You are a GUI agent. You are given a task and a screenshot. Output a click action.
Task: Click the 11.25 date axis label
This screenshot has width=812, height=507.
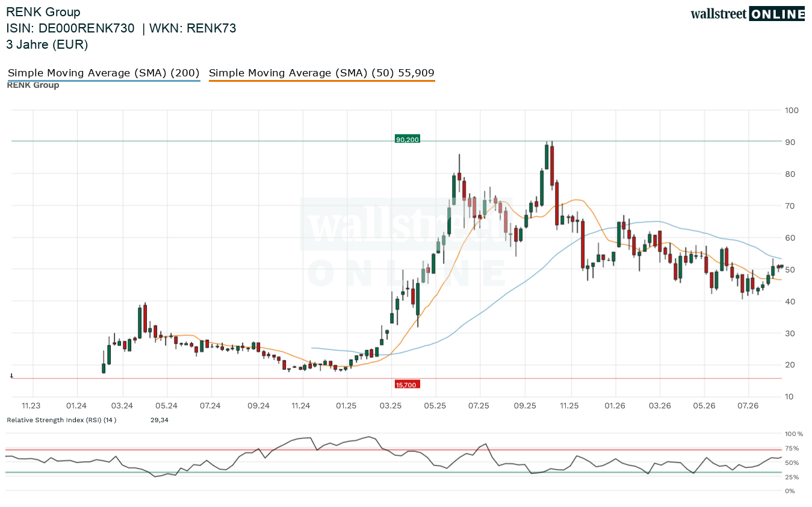coord(569,406)
